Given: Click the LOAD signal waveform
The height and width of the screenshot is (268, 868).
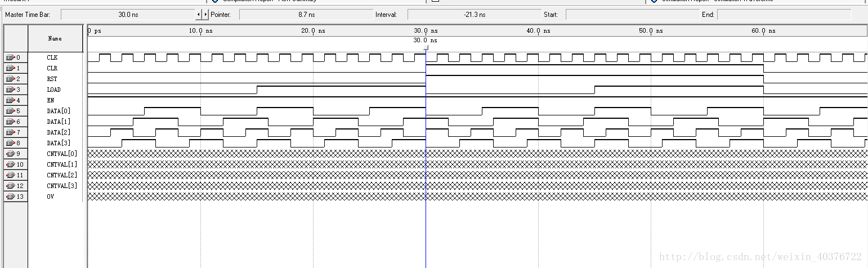Looking at the screenshot, I should (x=477, y=90).
